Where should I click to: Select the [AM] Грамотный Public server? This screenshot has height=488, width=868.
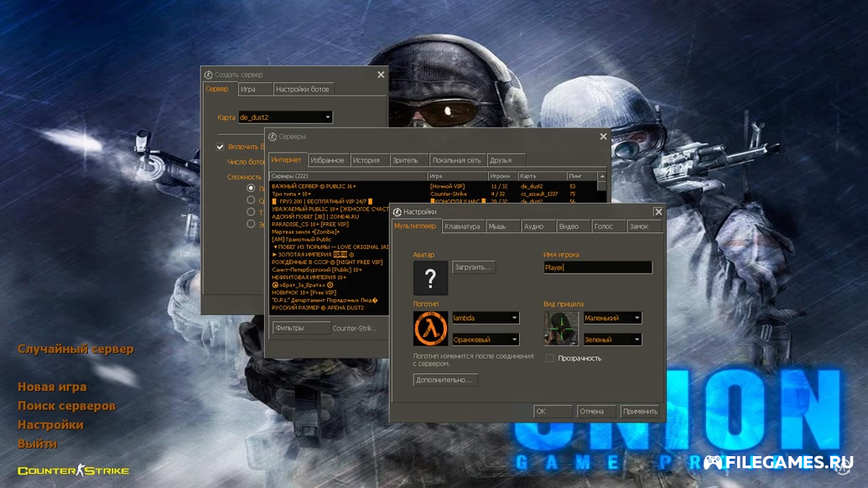pyautogui.click(x=330, y=240)
